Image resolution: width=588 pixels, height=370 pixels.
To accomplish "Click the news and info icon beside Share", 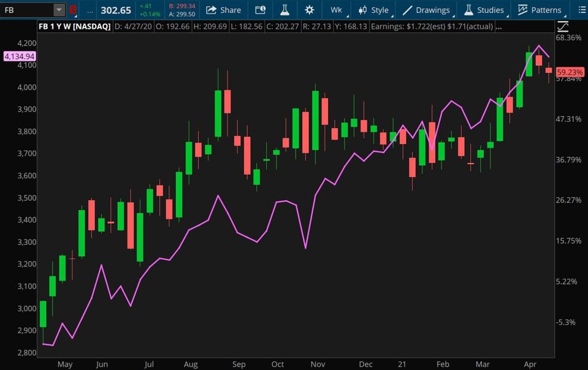I will pos(260,10).
